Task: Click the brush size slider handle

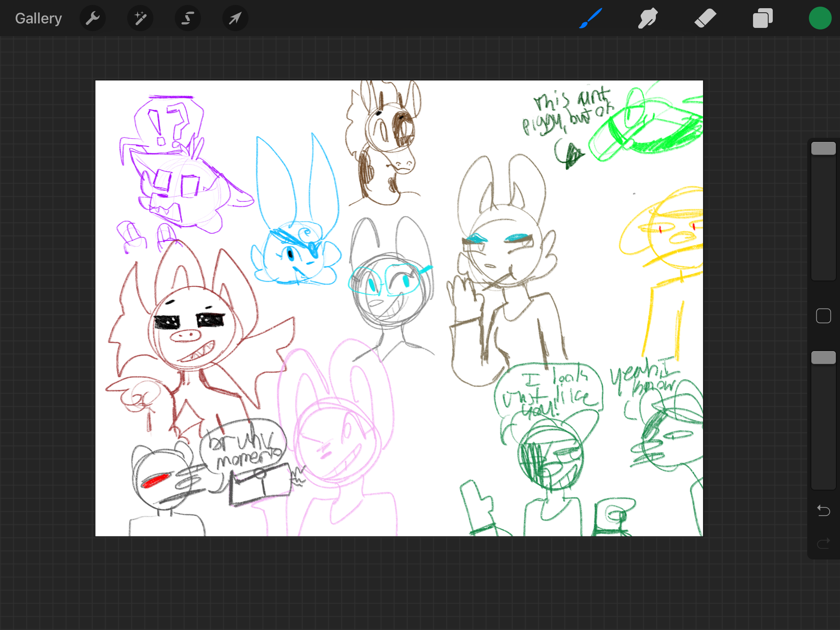Action: tap(823, 148)
